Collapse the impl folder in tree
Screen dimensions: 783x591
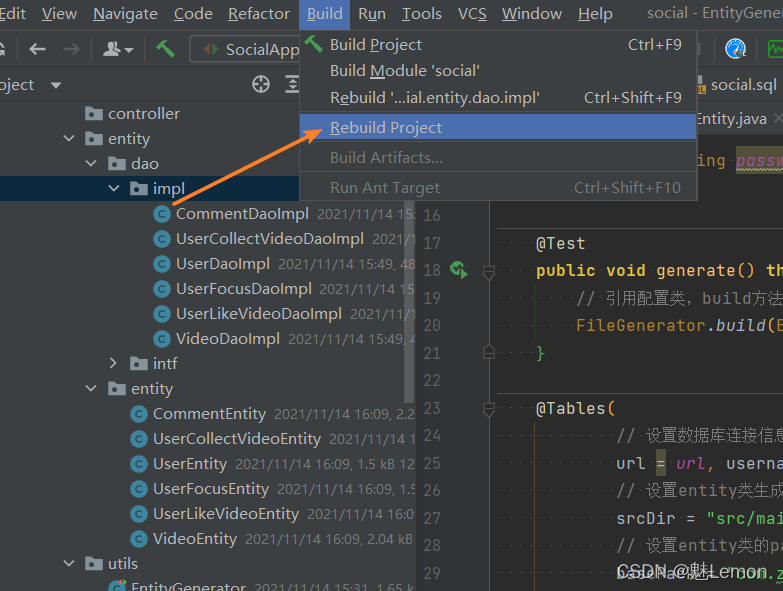(115, 189)
